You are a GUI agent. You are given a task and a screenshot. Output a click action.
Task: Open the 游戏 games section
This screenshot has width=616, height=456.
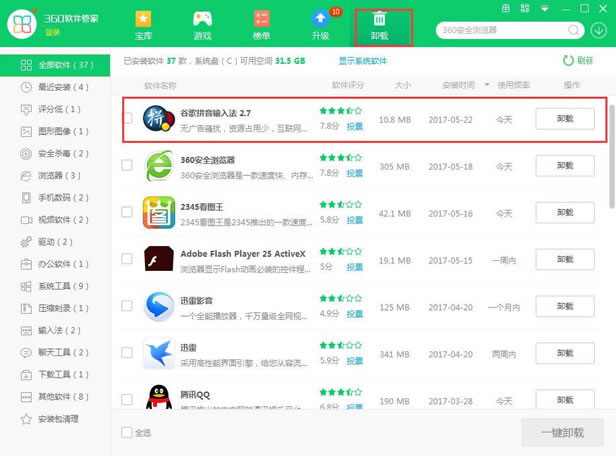click(202, 26)
